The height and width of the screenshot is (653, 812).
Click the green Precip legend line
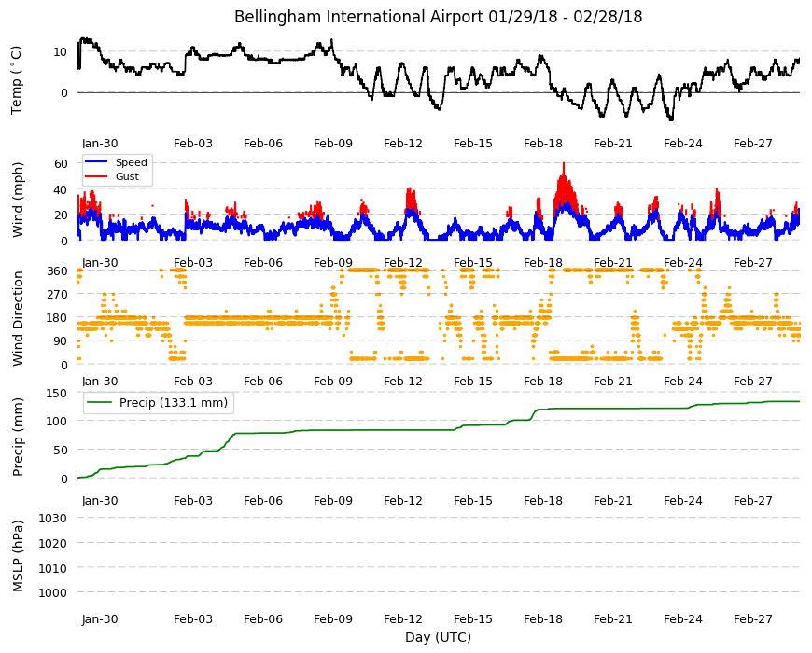pos(100,403)
